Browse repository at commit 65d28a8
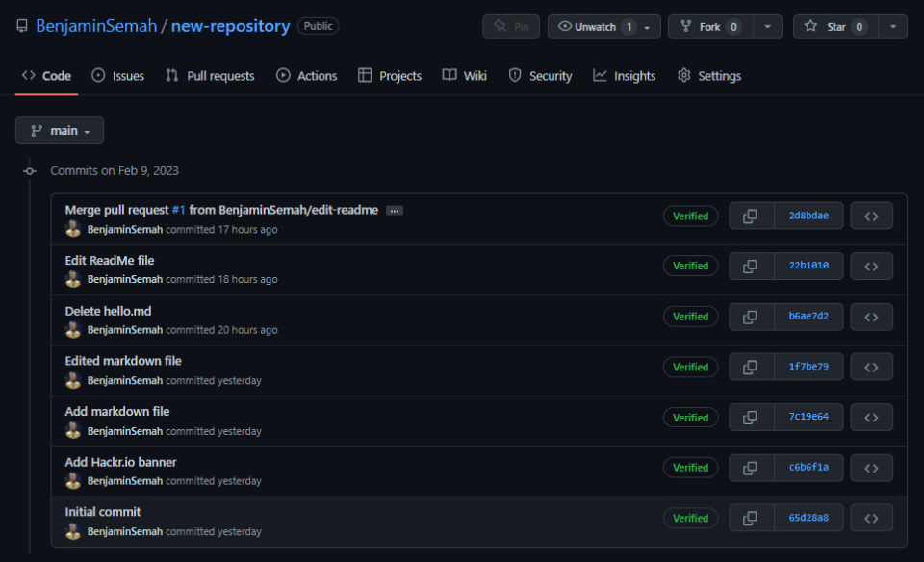924x562 pixels. pyautogui.click(x=871, y=518)
